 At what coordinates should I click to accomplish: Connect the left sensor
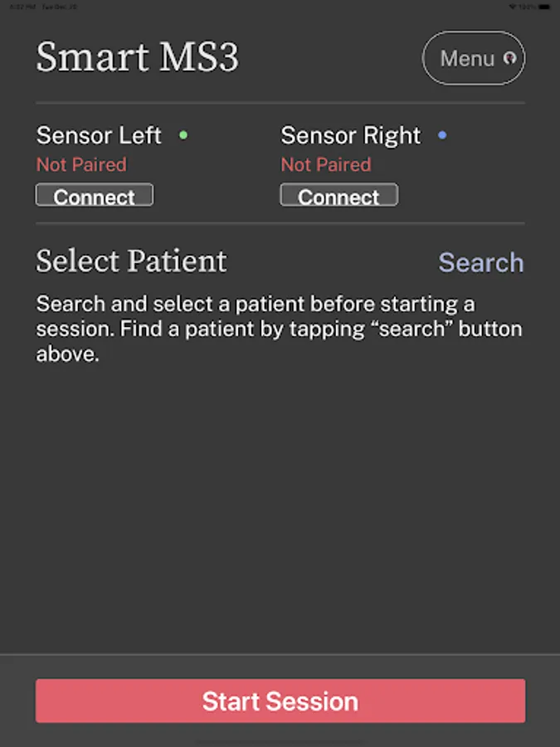pos(95,196)
